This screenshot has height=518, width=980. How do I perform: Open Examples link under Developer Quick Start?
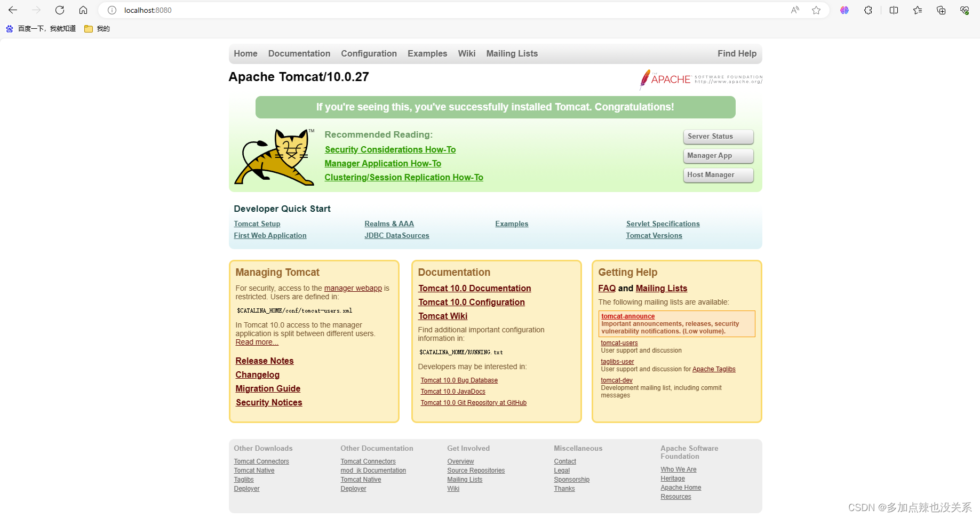[512, 224]
